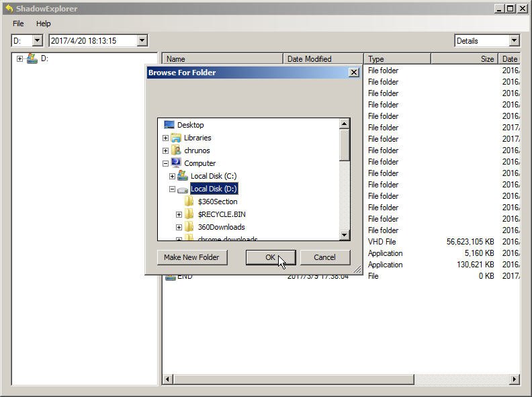Click the Libraries folder icon
Image resolution: width=532 pixels, height=397 pixels.
point(176,138)
